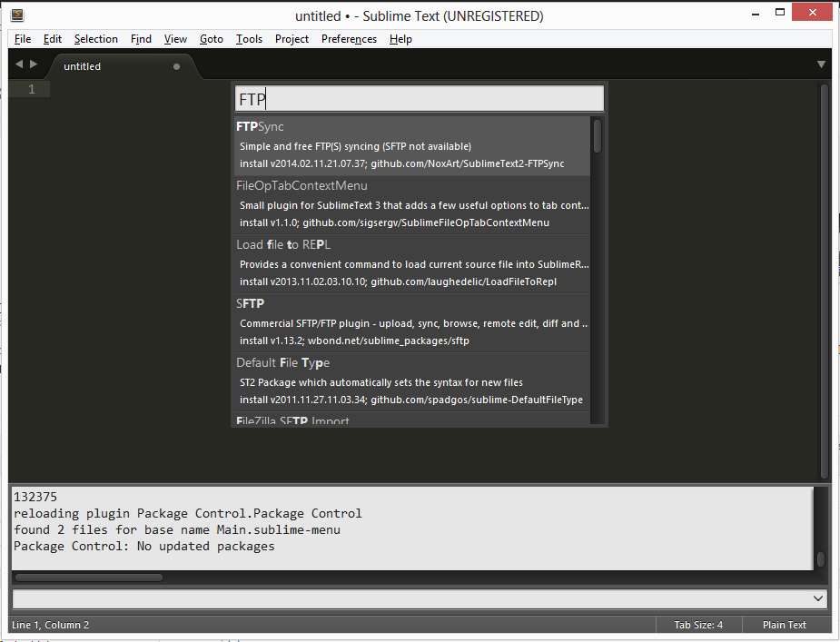The height and width of the screenshot is (642, 840).
Task: Click line number 1 in the gutter
Action: (31, 89)
